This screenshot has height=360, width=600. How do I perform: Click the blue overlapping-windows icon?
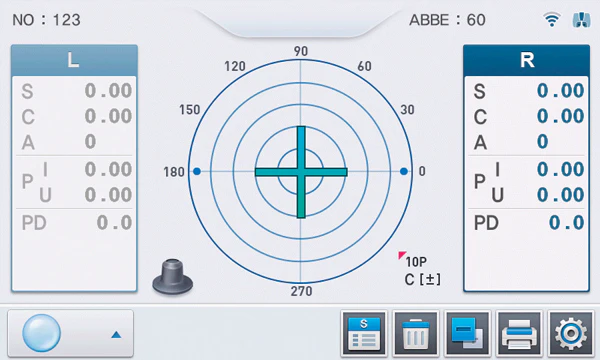click(x=467, y=333)
